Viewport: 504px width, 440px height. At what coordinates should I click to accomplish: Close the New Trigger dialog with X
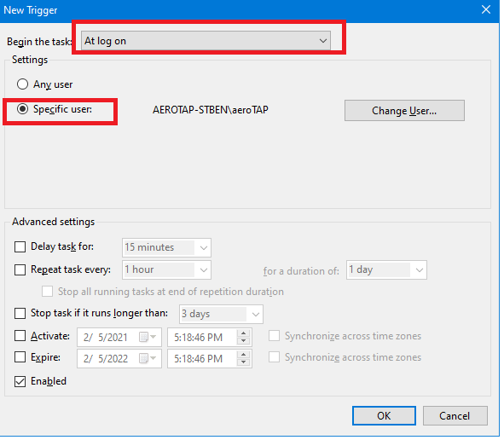(486, 9)
